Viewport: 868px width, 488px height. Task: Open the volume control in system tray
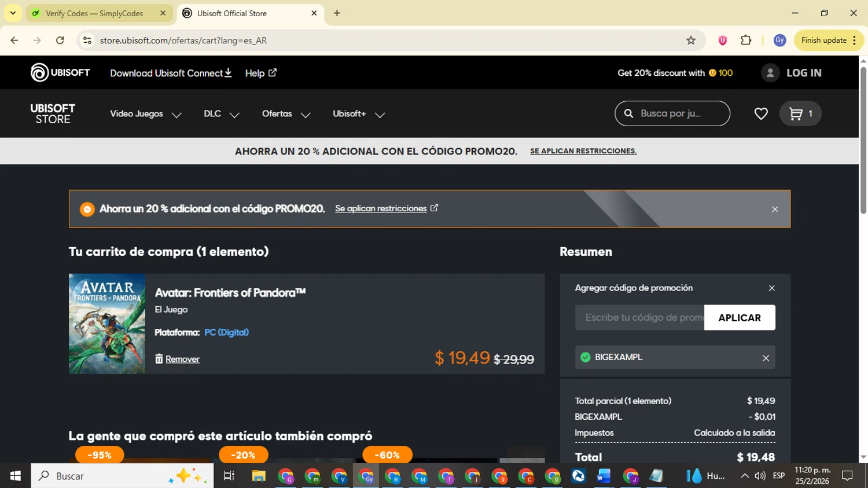point(760,476)
